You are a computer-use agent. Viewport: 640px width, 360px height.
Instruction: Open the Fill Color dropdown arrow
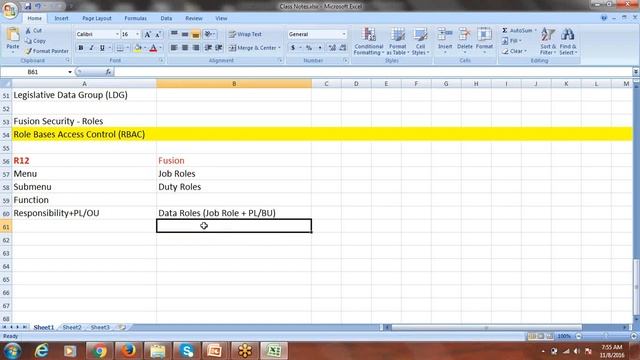[145, 48]
